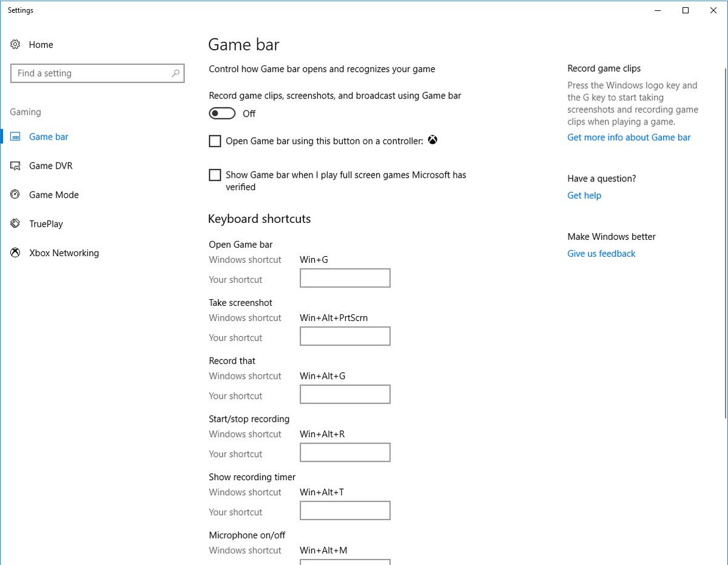The image size is (728, 565).
Task: Click the Microphone on/off label
Action: coord(247,535)
